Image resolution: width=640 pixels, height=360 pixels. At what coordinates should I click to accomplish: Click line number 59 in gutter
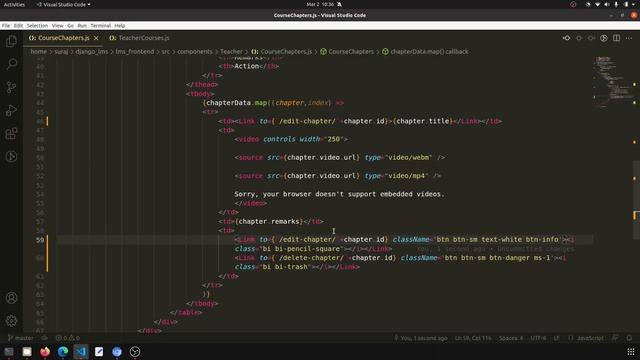click(40, 240)
